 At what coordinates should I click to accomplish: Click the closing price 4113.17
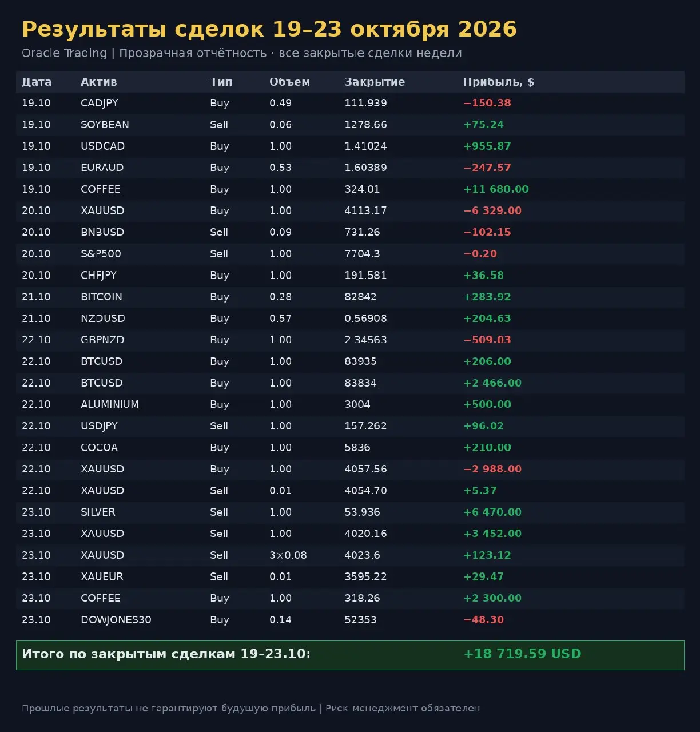[365, 210]
